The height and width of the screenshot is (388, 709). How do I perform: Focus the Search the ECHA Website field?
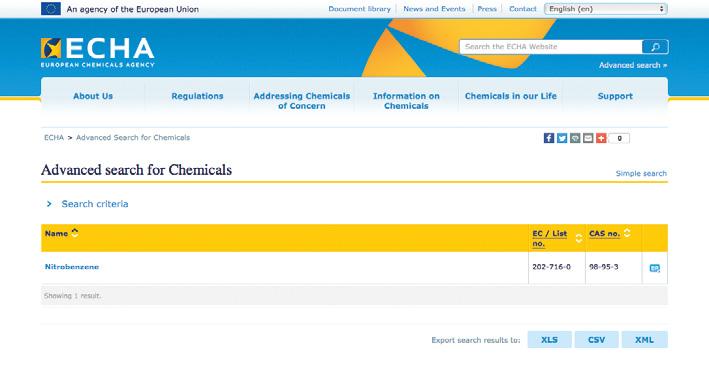[551, 47]
